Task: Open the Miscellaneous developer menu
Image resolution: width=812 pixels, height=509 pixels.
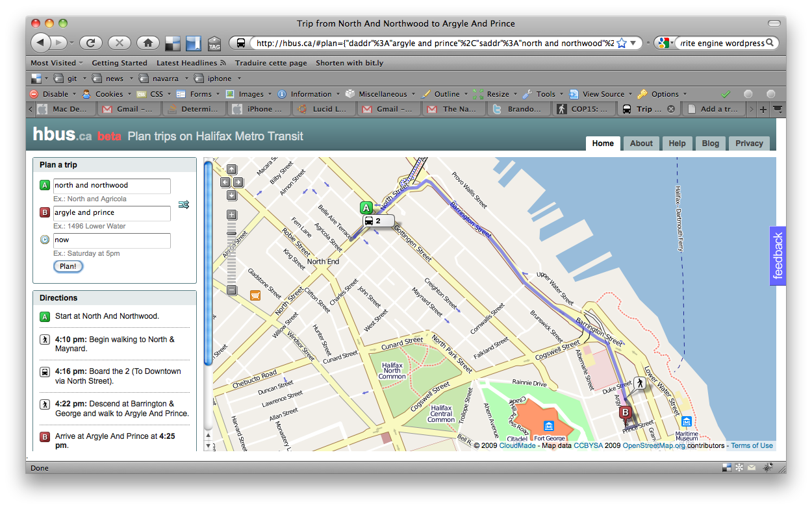Action: click(x=380, y=94)
